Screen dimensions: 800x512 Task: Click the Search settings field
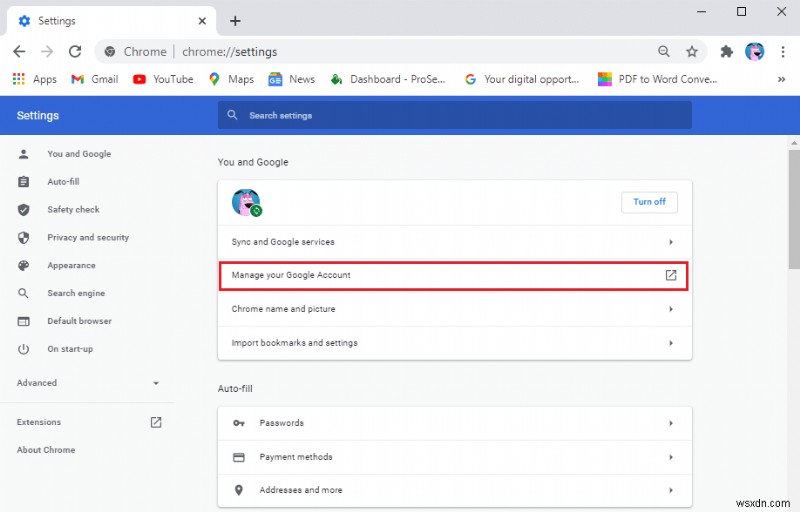[455, 115]
